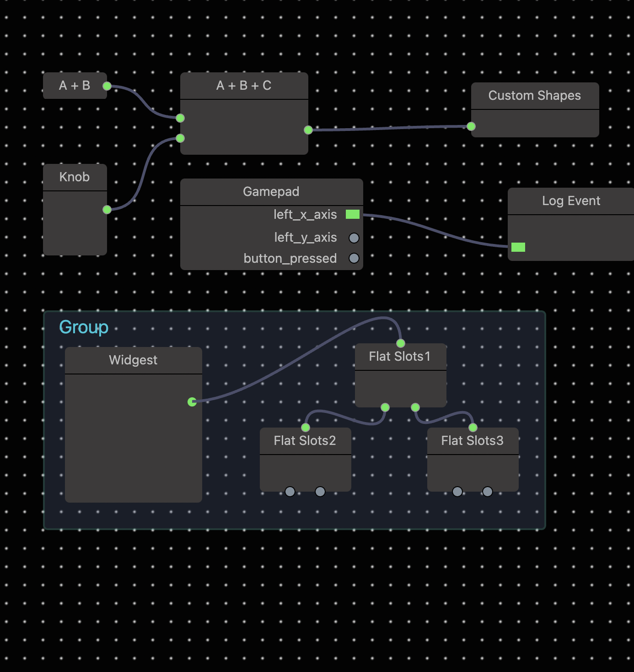Click the Knob node's output pin
This screenshot has height=672, width=634.
pyautogui.click(x=107, y=210)
